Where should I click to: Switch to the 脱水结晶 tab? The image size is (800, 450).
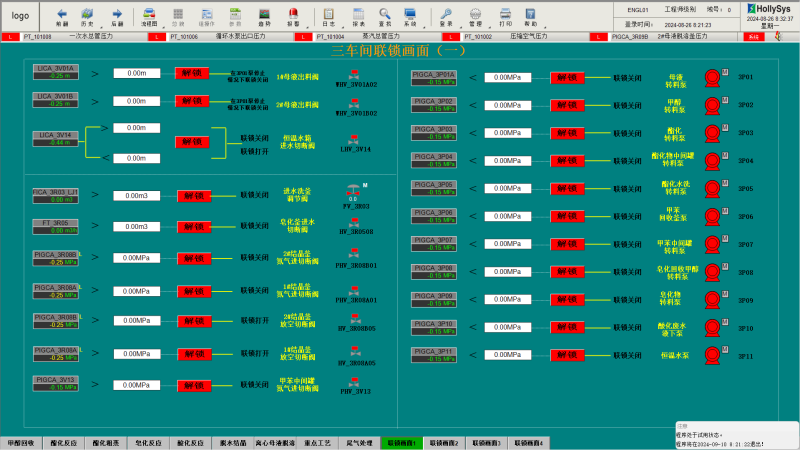click(233, 443)
